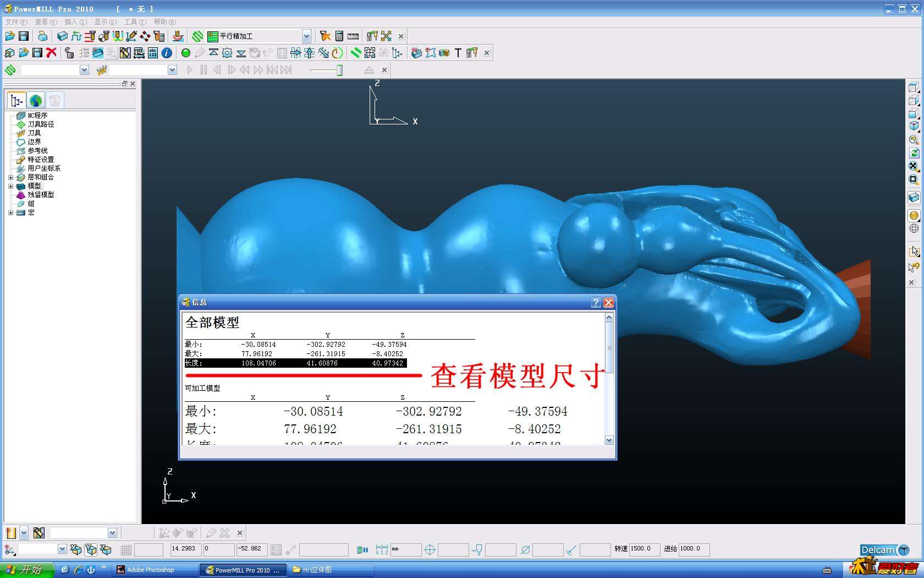
Task: Click the Internet Explorer quick launch icon
Action: coord(78,570)
